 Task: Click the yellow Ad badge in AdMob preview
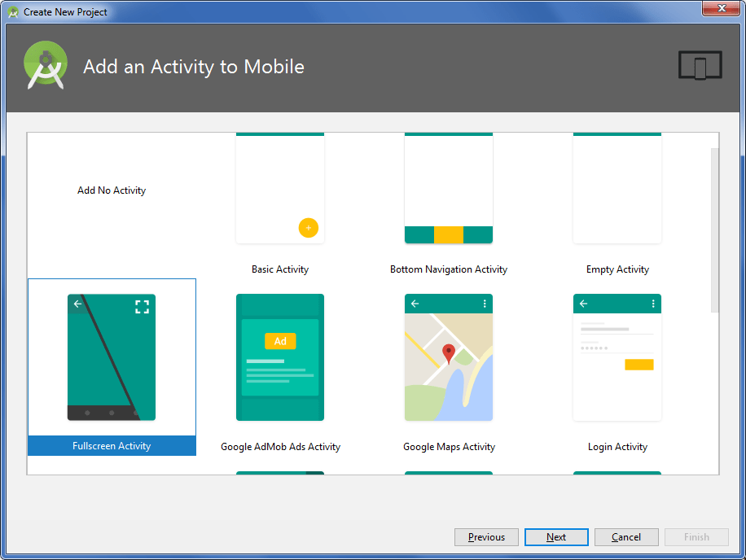(280, 341)
